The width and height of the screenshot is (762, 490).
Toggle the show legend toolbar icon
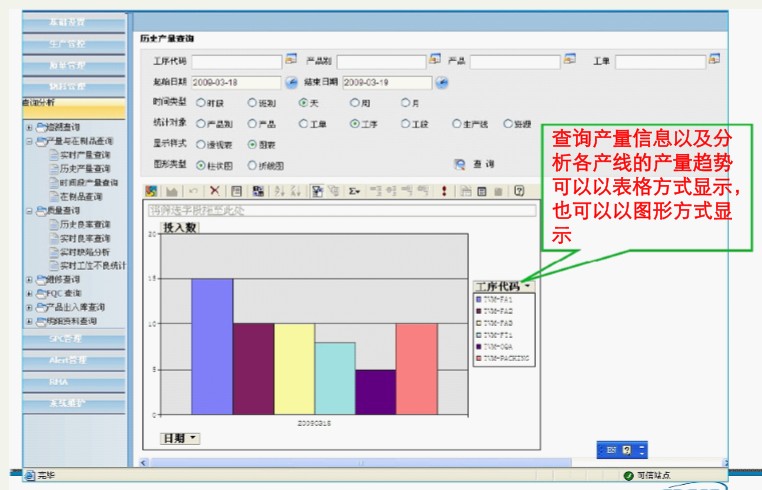click(236, 191)
